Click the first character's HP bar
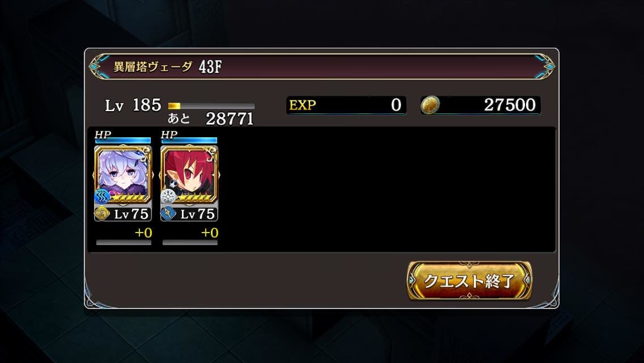This screenshot has width=644, height=363. pos(123,141)
